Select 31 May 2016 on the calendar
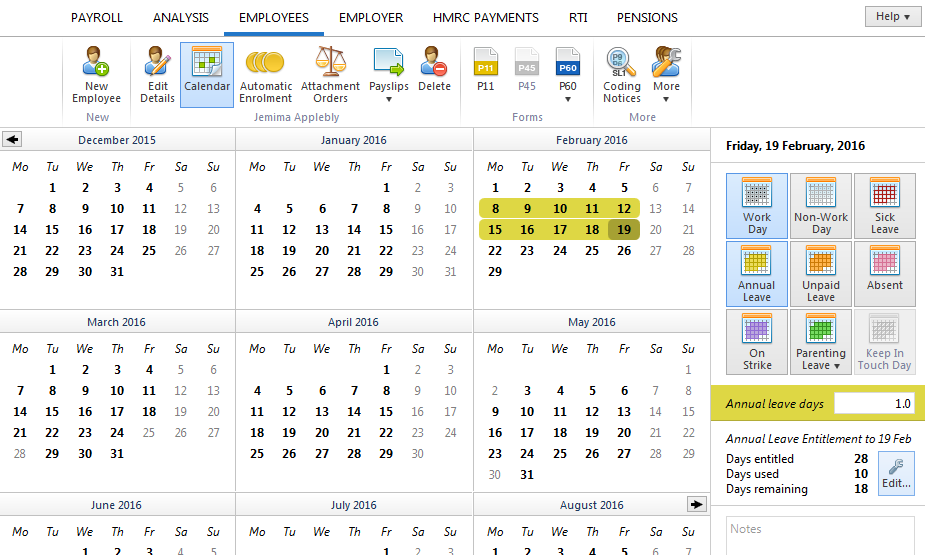 (x=527, y=475)
